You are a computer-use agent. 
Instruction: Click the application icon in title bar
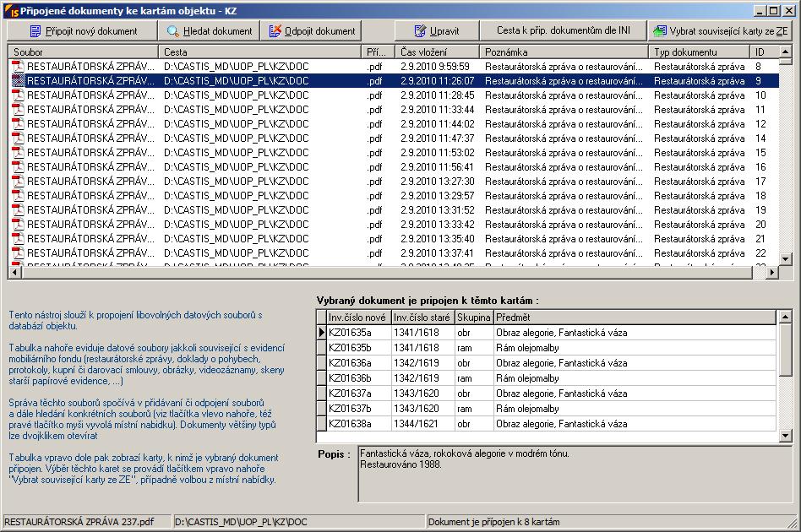click(11, 11)
